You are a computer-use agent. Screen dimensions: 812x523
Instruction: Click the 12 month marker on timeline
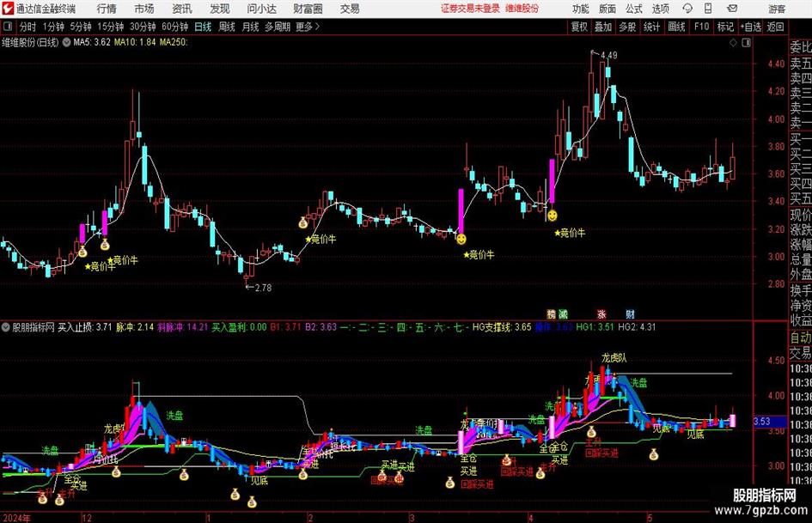87,518
